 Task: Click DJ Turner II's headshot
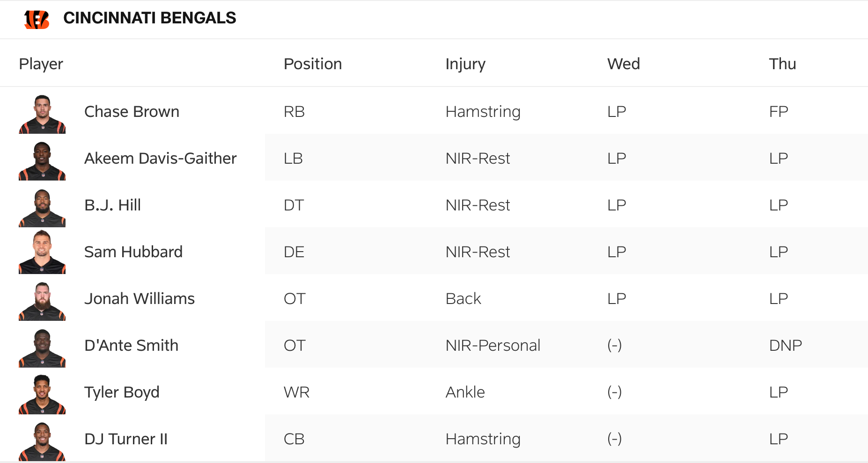coord(42,441)
